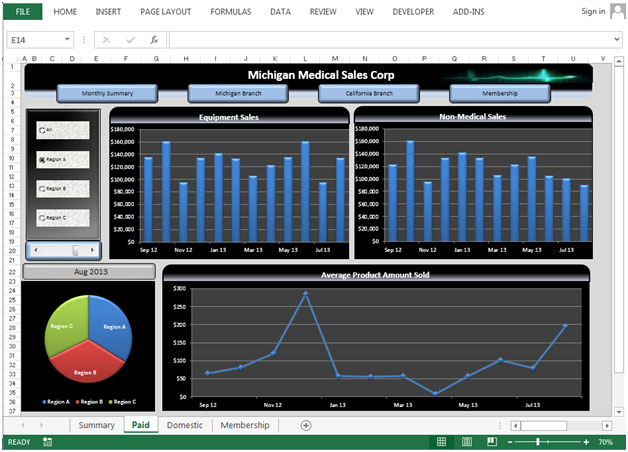This screenshot has width=628, height=452.
Task: Switch to the Domestic sheet tab
Action: tap(185, 425)
